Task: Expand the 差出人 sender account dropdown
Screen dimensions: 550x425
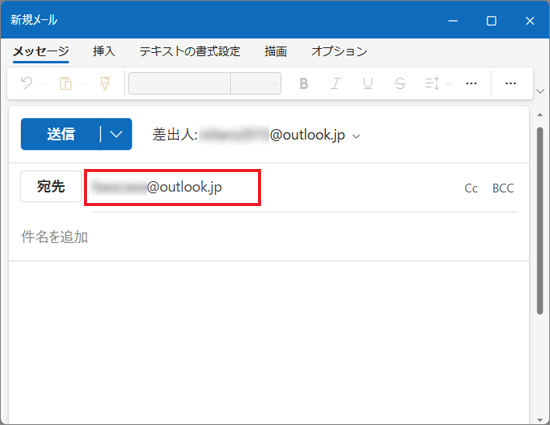Action: pos(356,136)
